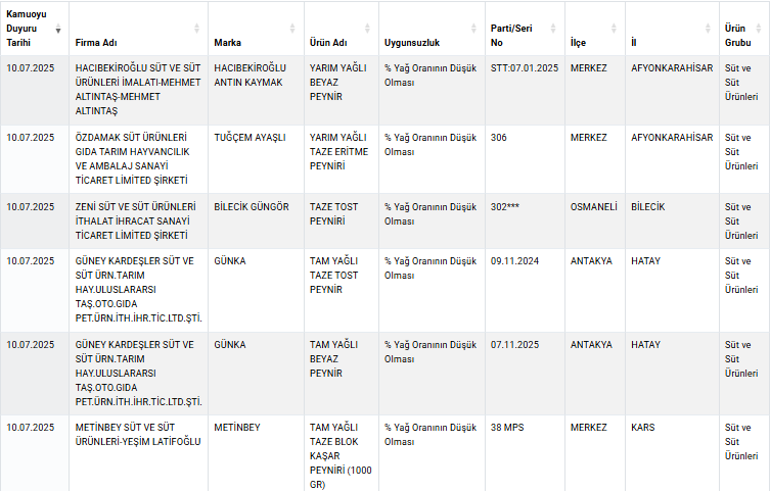The height and width of the screenshot is (491, 770).
Task: Sort table using Ürün Adı arrows
Action: click(367, 28)
